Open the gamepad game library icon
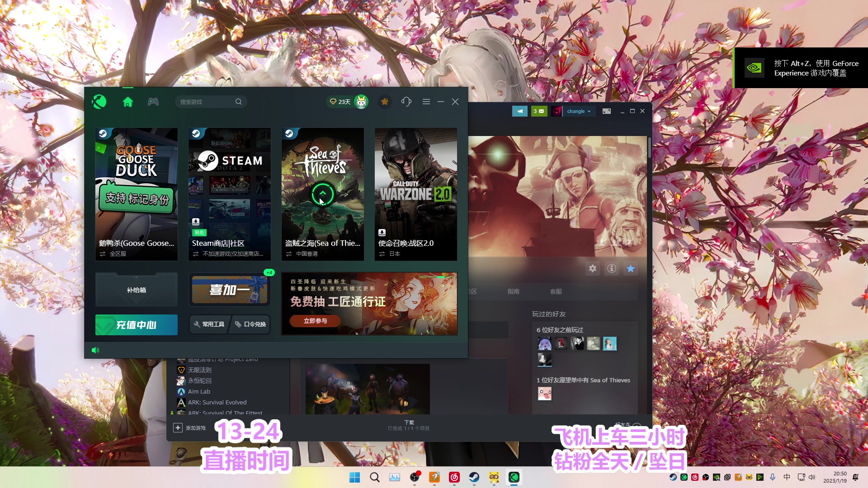The image size is (868, 488). coord(153,102)
